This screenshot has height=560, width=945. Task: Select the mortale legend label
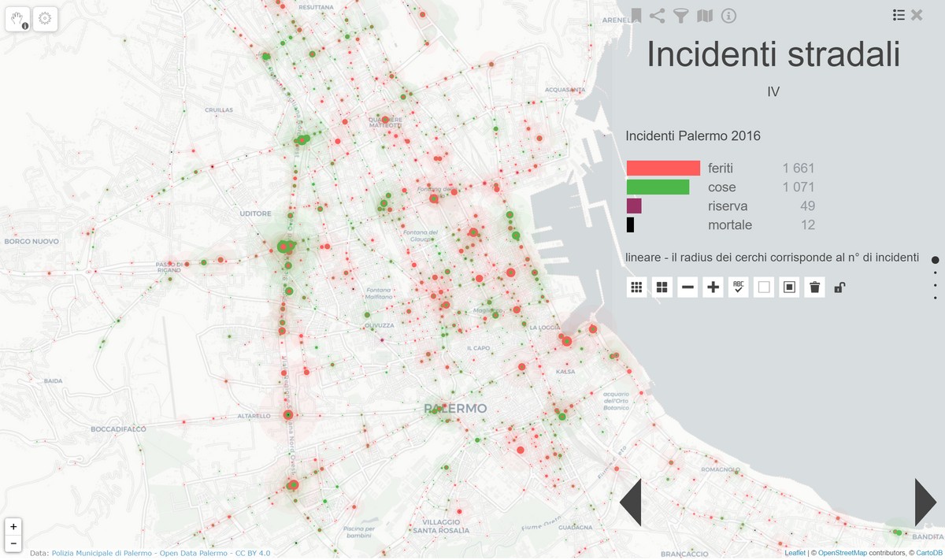tap(730, 224)
